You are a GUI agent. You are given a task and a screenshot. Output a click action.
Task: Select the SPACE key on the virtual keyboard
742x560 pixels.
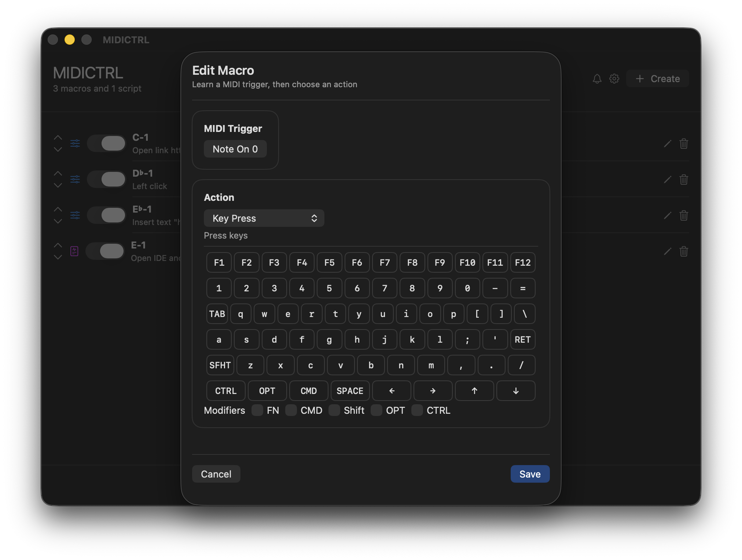[x=350, y=391]
